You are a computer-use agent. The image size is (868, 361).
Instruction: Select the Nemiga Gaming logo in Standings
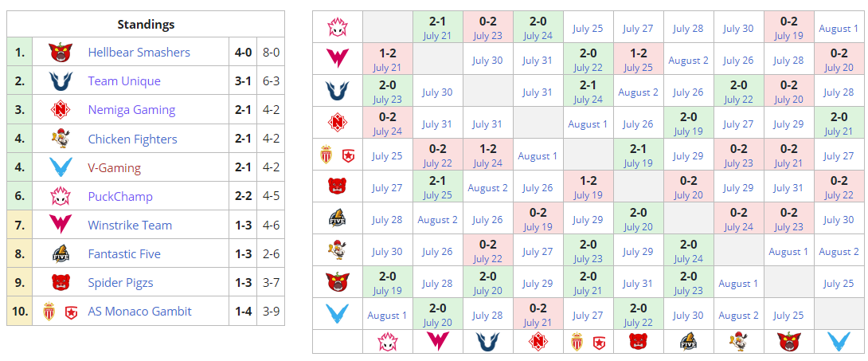click(x=61, y=110)
